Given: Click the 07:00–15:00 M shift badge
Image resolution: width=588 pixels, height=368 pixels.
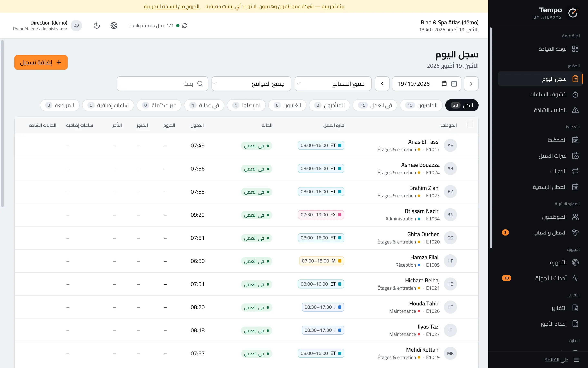Looking at the screenshot, I should tap(321, 261).
